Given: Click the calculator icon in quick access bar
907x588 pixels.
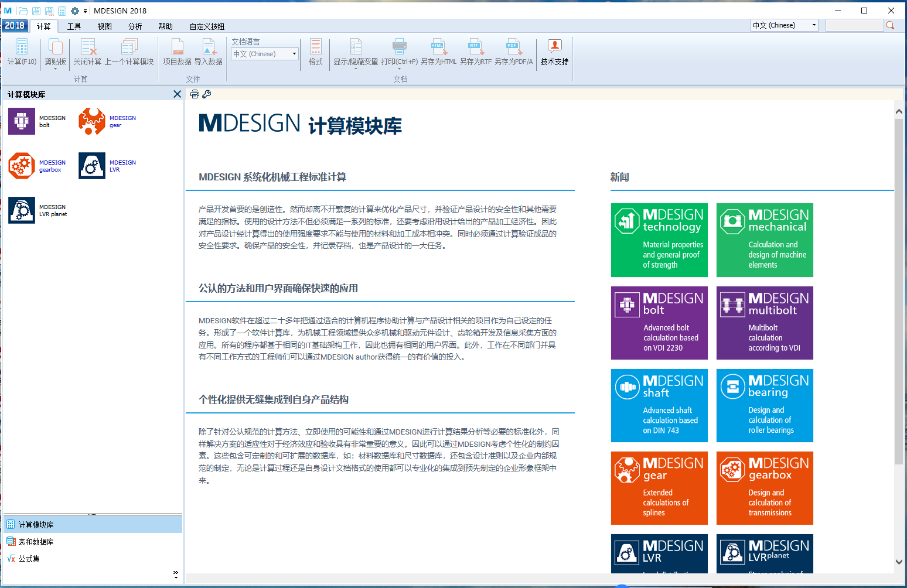Looking at the screenshot, I should point(62,11).
